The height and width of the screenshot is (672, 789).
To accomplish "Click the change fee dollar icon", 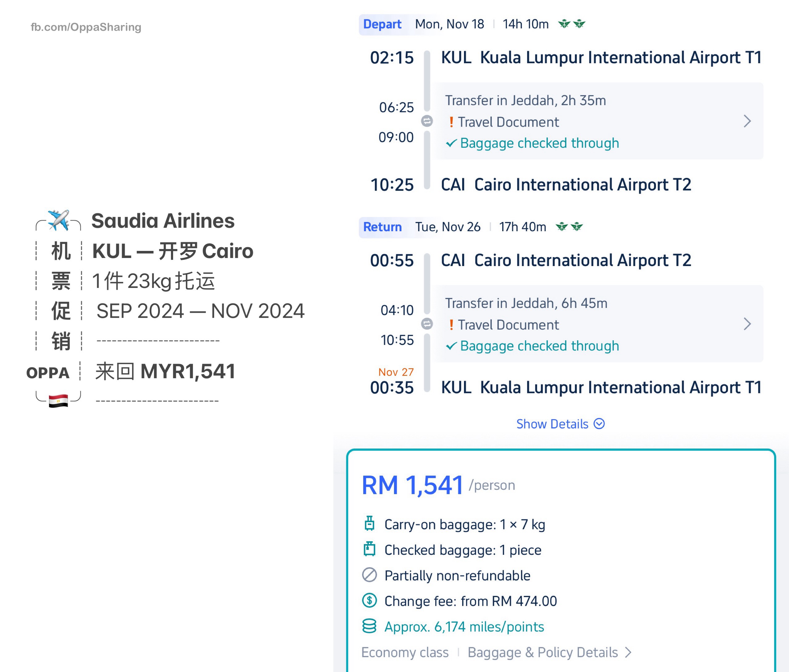I will coord(369,600).
